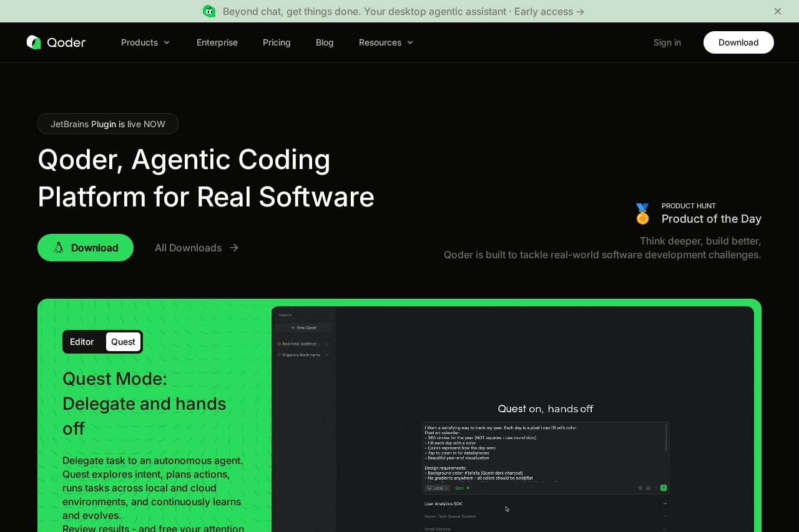Select the Quest mode toggle
The height and width of the screenshot is (532, 799).
point(123,342)
